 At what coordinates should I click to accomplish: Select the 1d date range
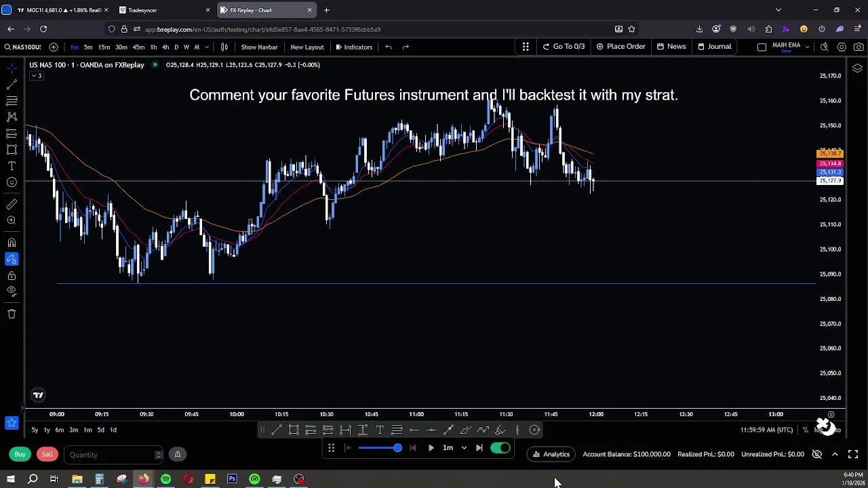pos(113,430)
